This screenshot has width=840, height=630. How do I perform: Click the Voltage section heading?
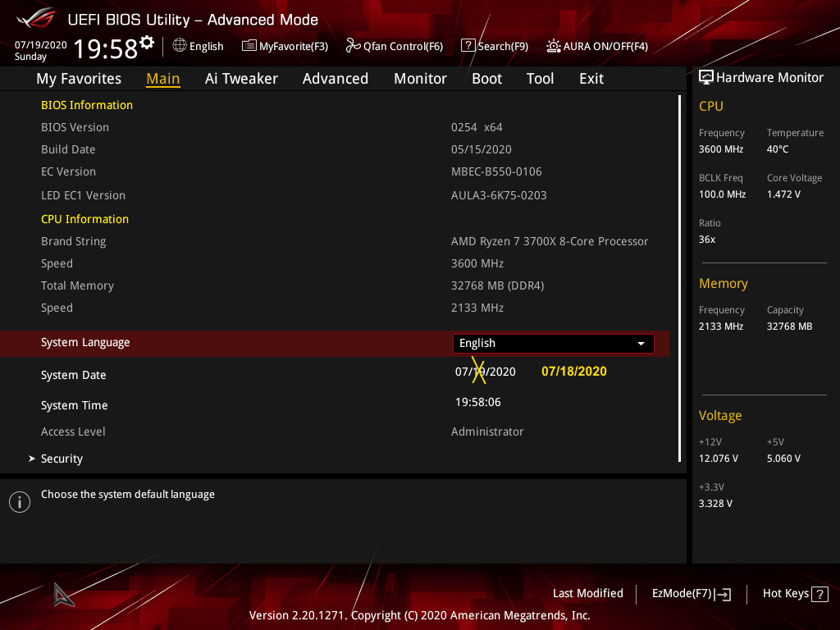click(x=720, y=416)
